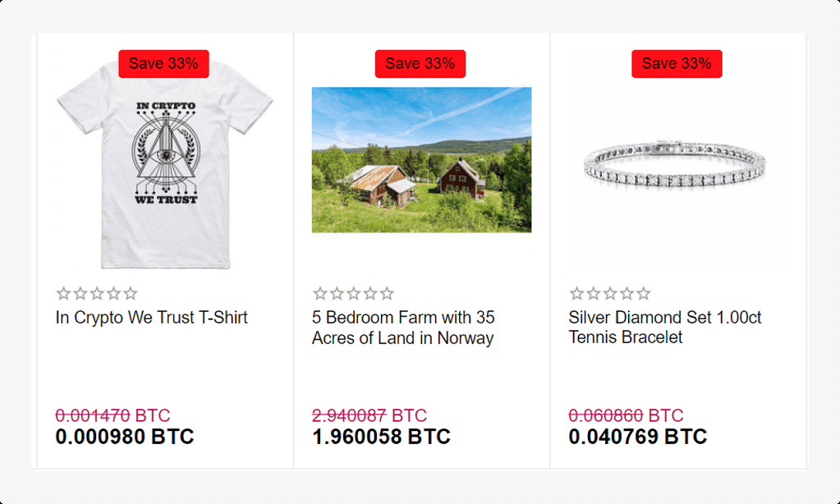
Task: Give the T-Shirt a five-star rating
Action: (x=131, y=294)
